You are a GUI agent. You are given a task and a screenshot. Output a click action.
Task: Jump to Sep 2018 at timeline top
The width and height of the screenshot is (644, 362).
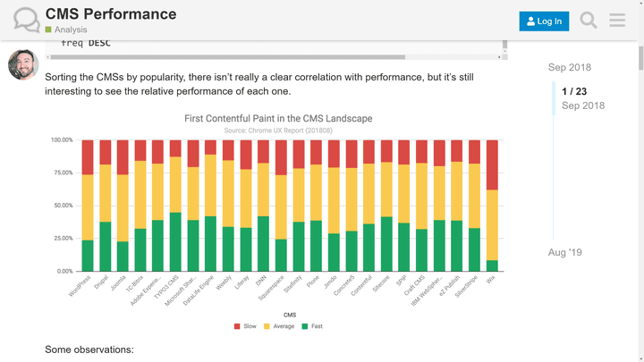(x=569, y=68)
